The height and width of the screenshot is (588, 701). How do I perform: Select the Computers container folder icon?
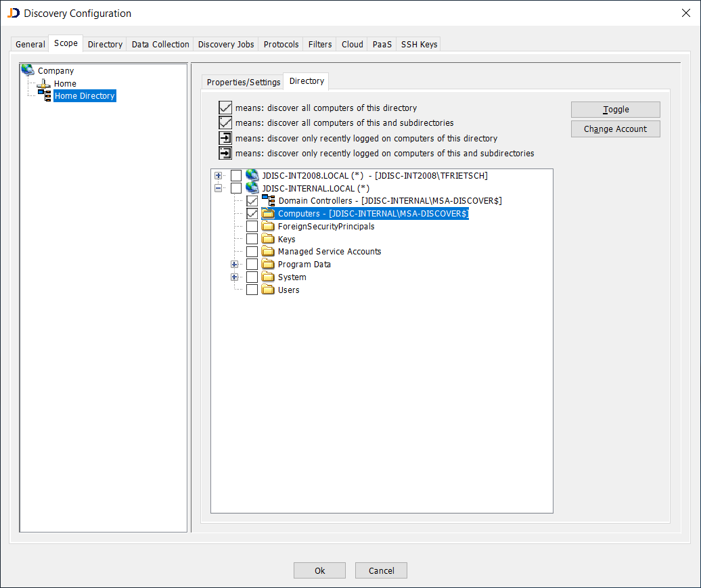click(x=267, y=213)
